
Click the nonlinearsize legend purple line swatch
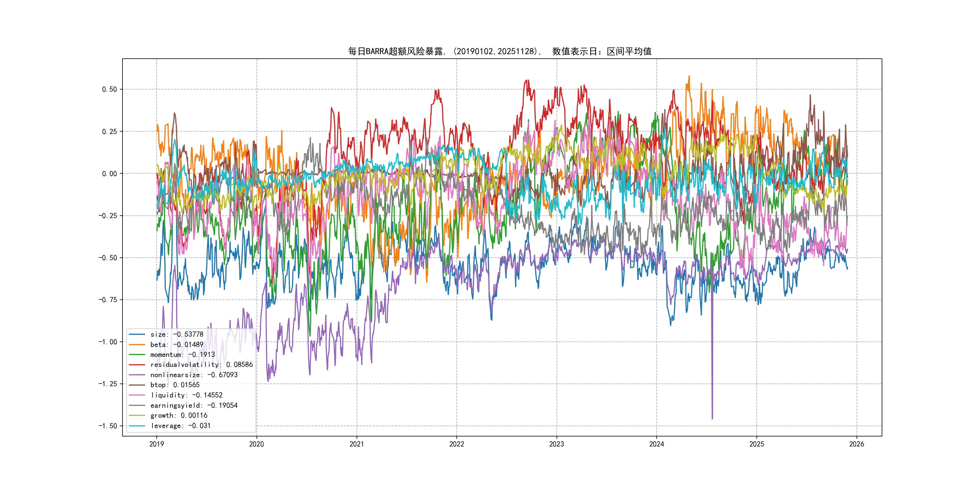(137, 375)
